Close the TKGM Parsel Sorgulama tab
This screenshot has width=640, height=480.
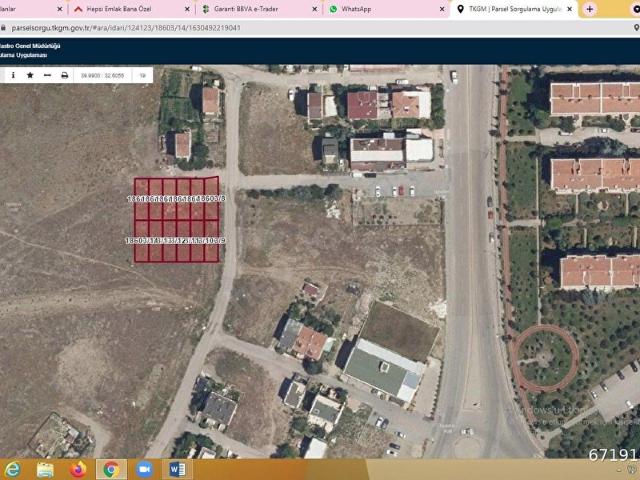[x=570, y=8]
